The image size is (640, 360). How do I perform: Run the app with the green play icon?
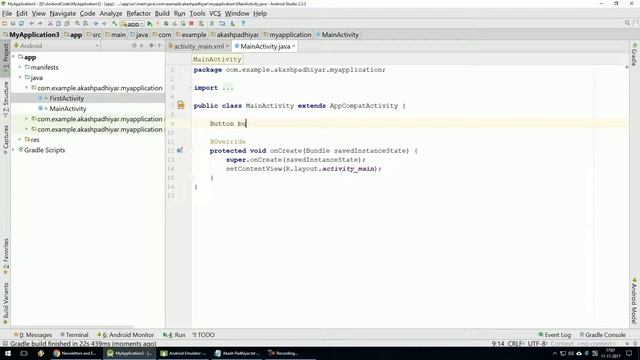(x=150, y=24)
